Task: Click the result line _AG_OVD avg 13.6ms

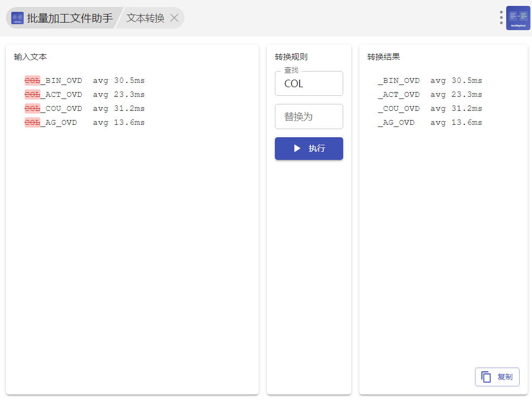Action: tap(430, 122)
